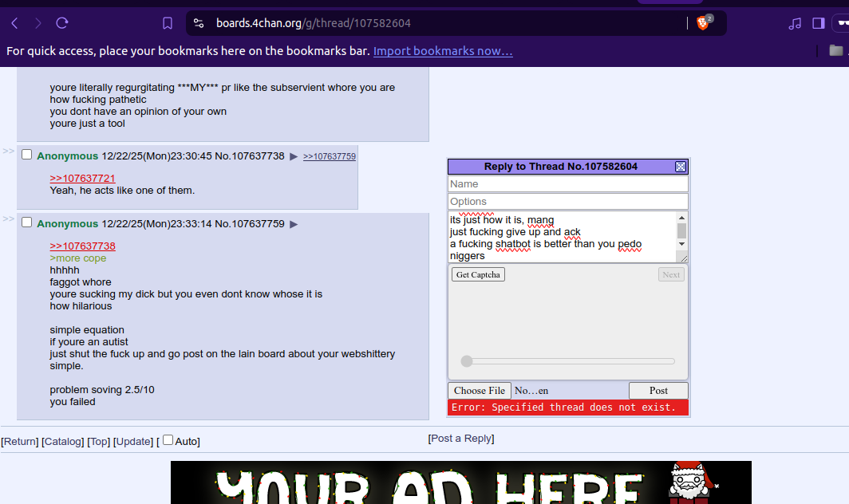
Task: Click the comment box scroll down arrow
Action: tap(681, 244)
